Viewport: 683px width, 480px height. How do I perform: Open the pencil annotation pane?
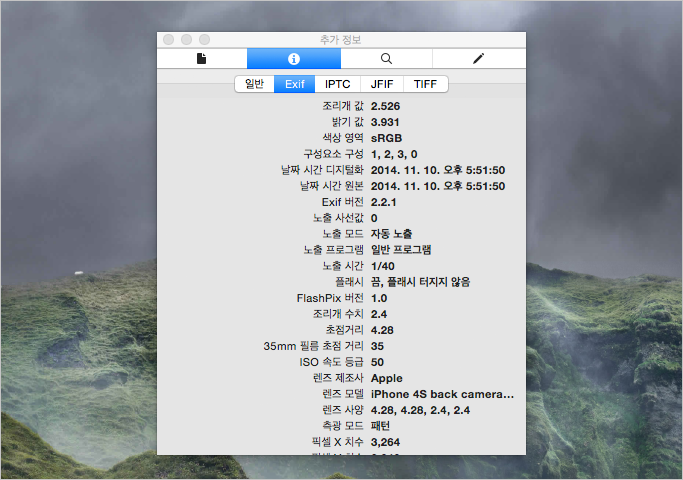(479, 58)
